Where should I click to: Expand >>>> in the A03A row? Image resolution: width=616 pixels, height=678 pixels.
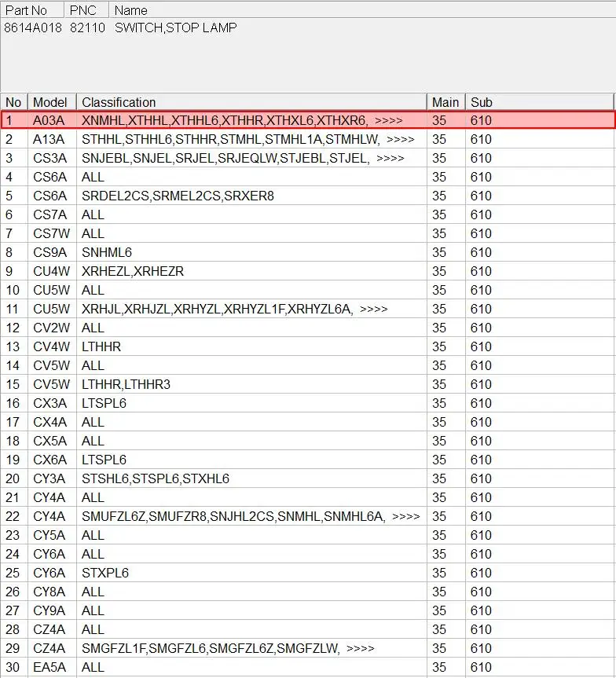[388, 121]
